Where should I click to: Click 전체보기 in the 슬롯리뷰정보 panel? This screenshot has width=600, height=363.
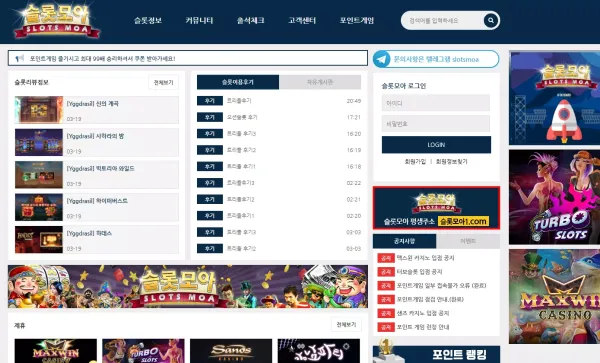163,83
